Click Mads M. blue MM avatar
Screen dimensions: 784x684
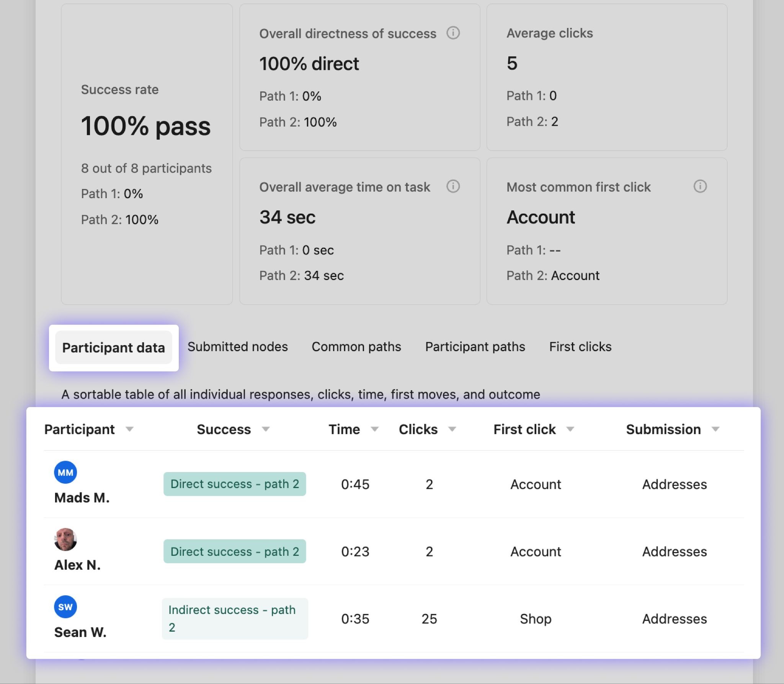pos(65,472)
